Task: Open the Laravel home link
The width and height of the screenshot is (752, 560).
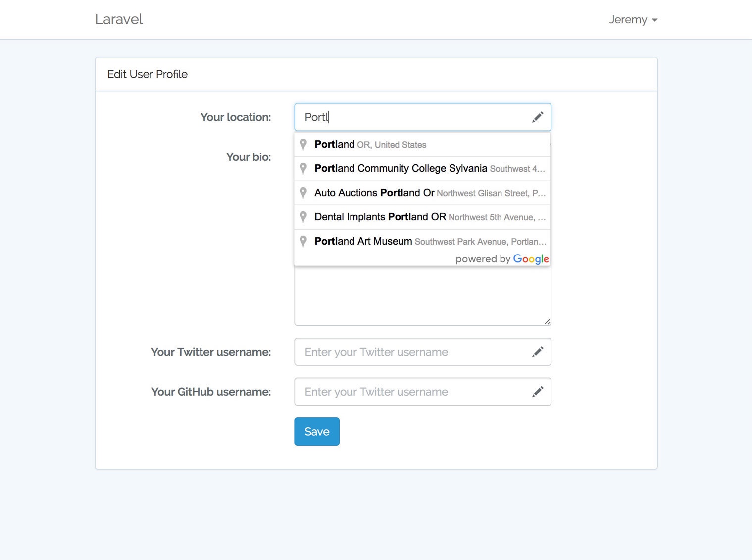Action: point(118,19)
